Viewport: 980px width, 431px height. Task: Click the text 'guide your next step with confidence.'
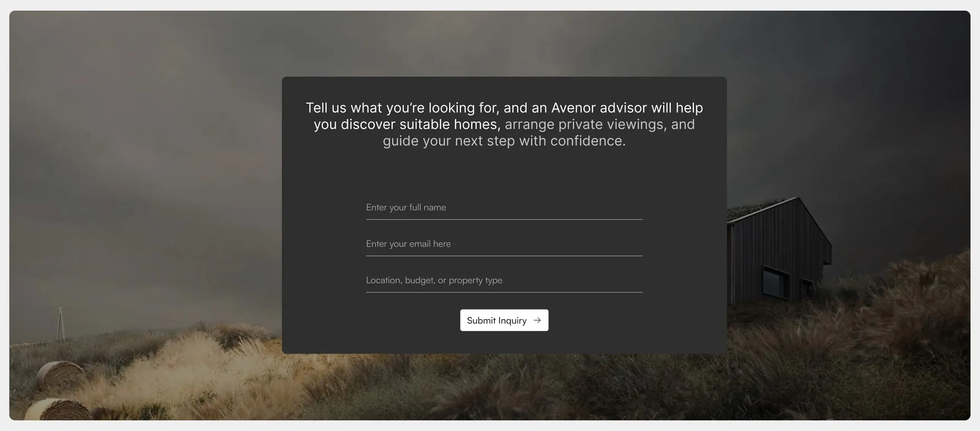504,141
